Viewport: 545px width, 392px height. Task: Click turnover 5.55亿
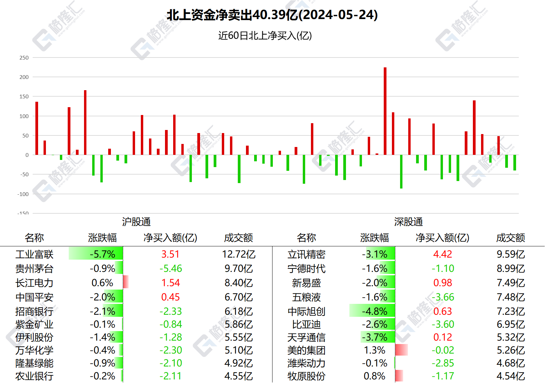[238, 337]
